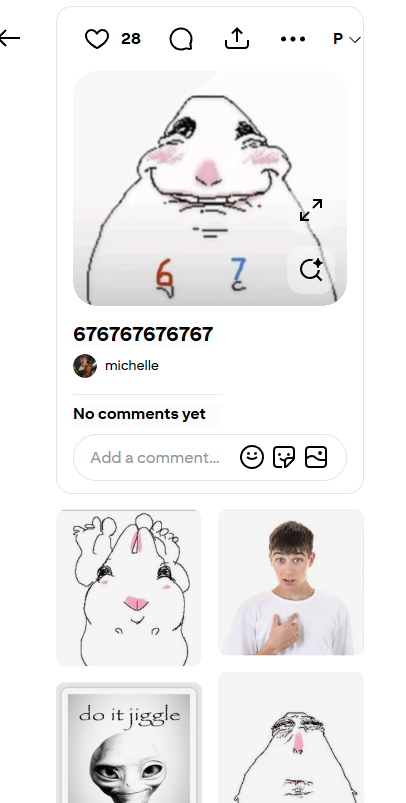Open michelle's profile via her name
Screen dimensions: 406x803
click(x=132, y=366)
